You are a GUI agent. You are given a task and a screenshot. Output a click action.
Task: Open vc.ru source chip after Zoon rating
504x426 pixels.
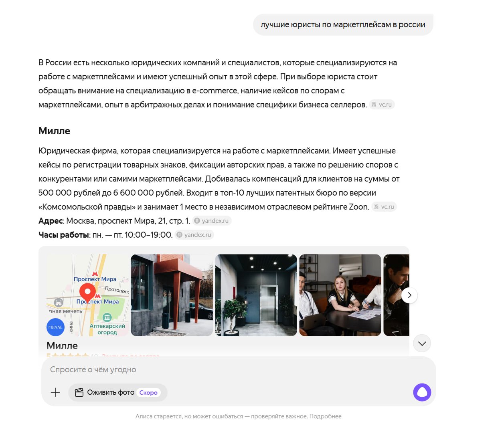point(384,207)
